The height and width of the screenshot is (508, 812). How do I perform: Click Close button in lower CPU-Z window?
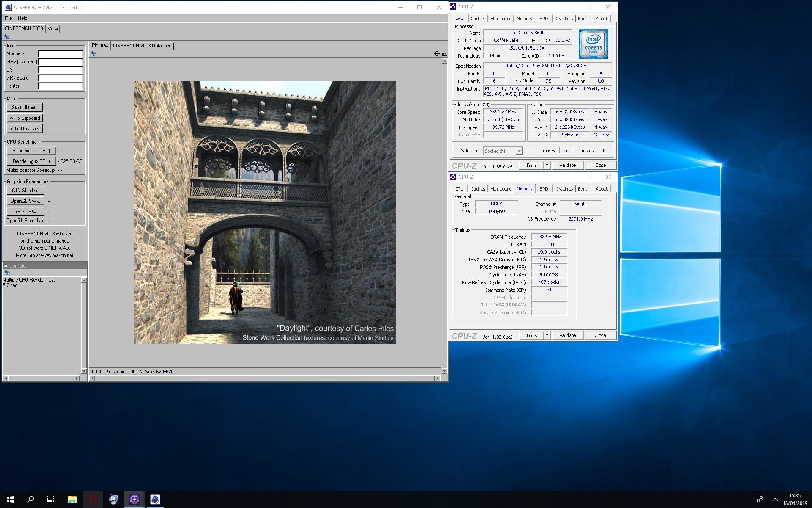600,335
